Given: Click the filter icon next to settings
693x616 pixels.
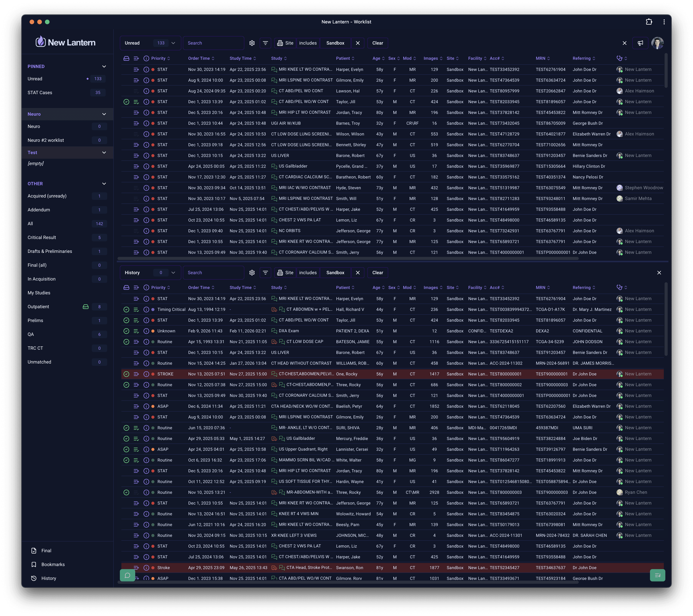Looking at the screenshot, I should [265, 43].
